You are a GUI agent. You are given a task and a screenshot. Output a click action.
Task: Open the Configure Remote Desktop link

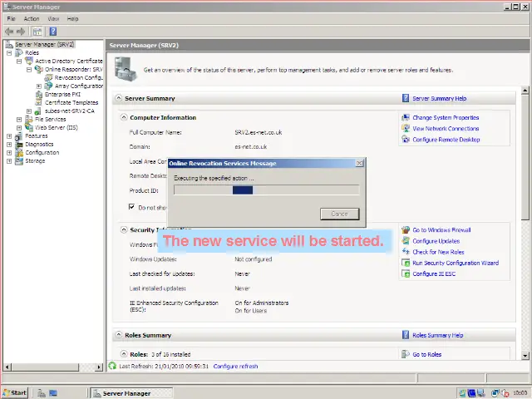(x=446, y=140)
